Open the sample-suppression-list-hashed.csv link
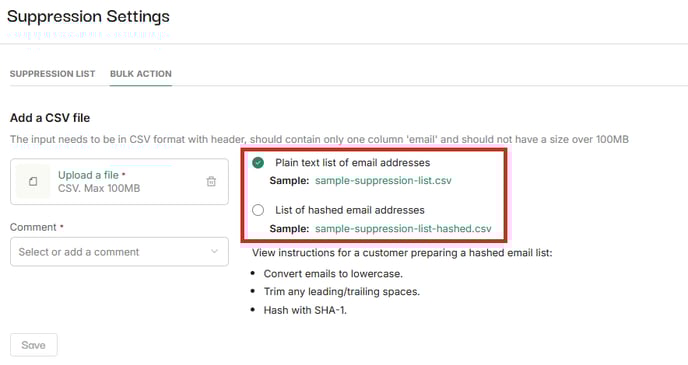Screen dimensions: 688x365 403,229
